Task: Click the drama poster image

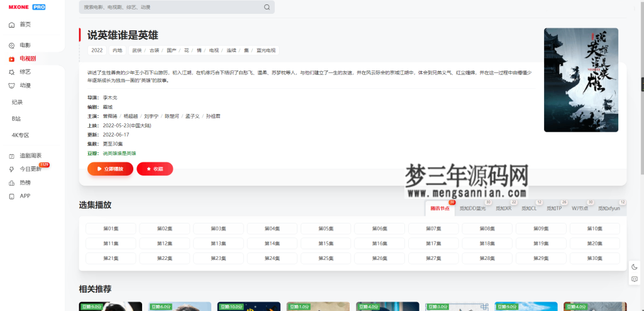Action: point(580,80)
